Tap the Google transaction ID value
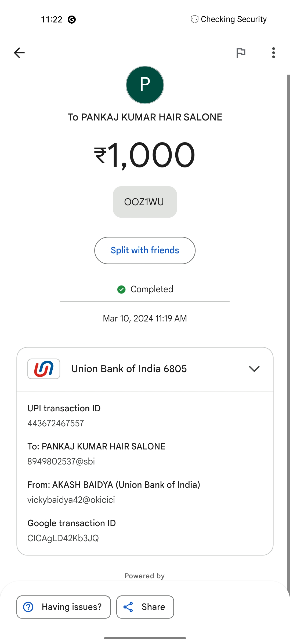This screenshot has width=290, height=644. [63, 538]
